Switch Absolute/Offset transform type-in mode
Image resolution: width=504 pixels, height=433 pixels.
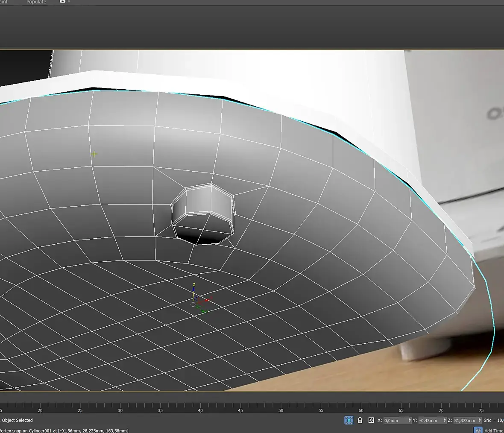tap(371, 420)
